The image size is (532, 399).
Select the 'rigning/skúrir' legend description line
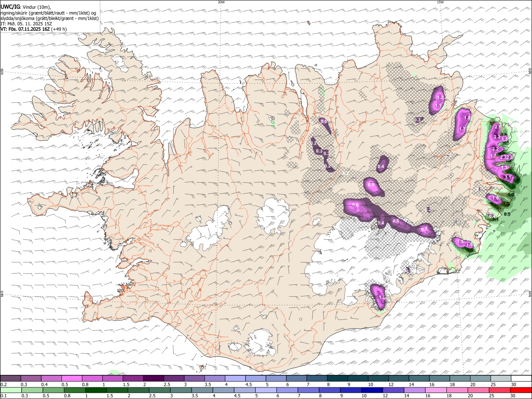pyautogui.click(x=48, y=12)
